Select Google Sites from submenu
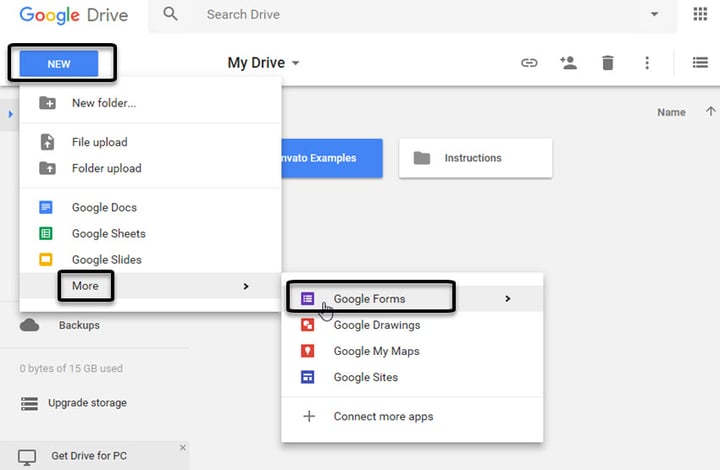This screenshot has width=720, height=470. (x=412, y=377)
